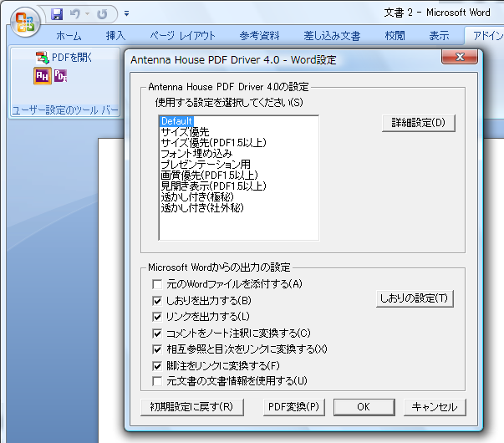Toggle 脚注をリンクに変換する checkbox
Screen dimensions: 504x443
point(157,366)
